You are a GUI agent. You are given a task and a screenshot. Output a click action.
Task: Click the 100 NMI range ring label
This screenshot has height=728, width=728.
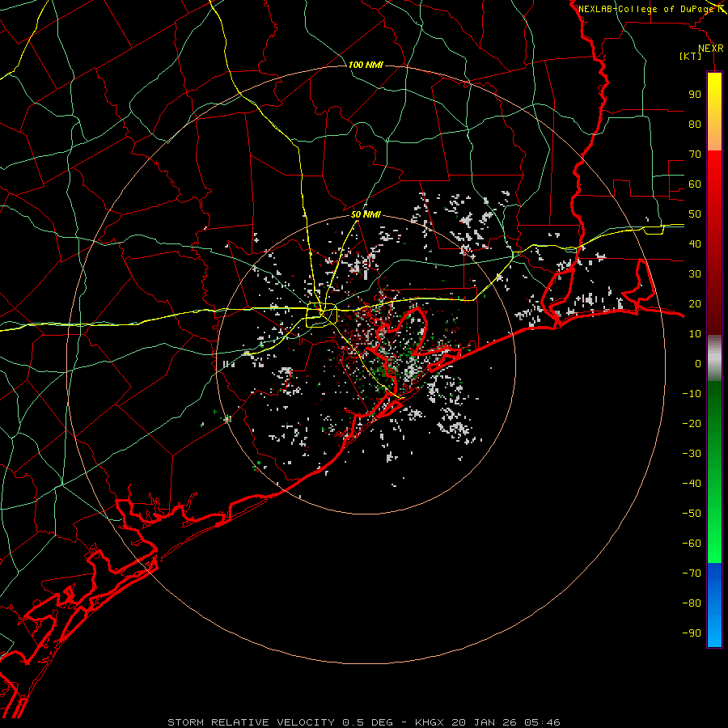click(x=366, y=65)
